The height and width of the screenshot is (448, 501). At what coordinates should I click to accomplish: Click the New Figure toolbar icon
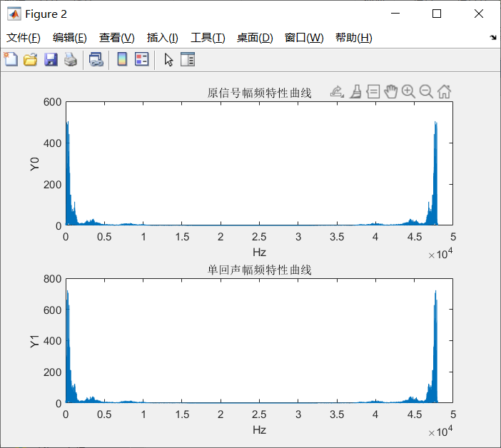coord(11,60)
